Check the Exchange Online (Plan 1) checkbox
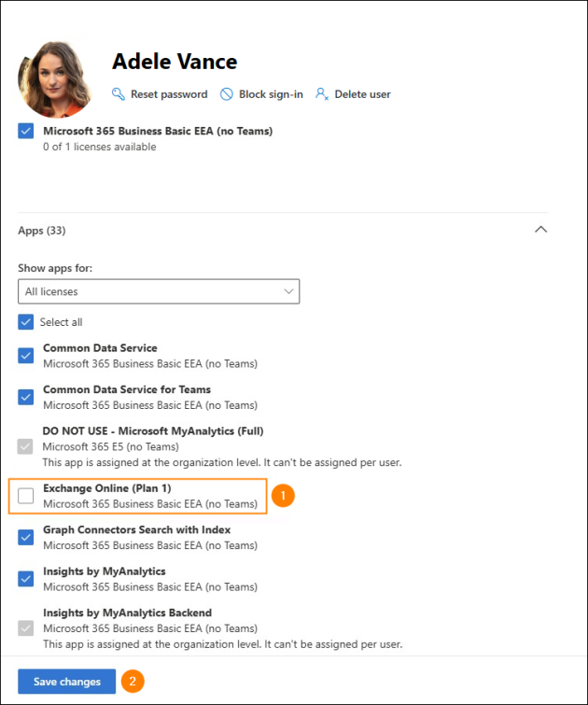588x705 pixels. (25, 496)
